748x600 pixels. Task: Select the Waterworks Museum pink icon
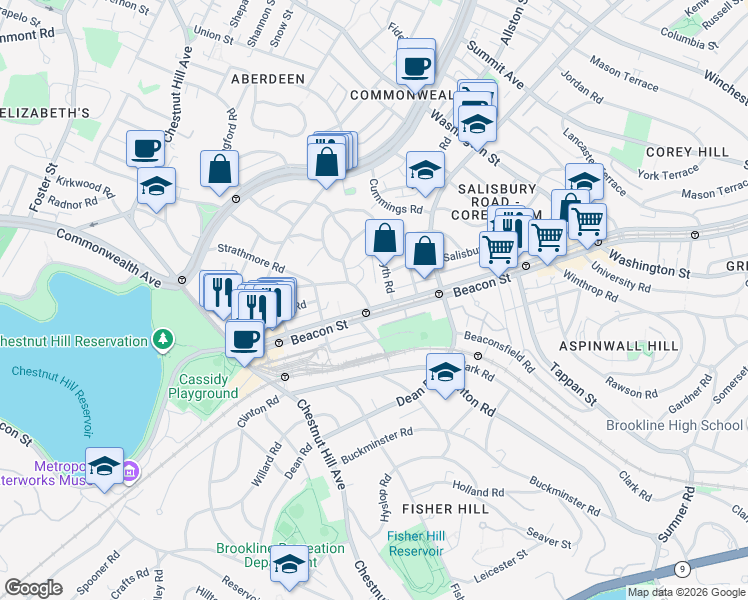coord(130,472)
